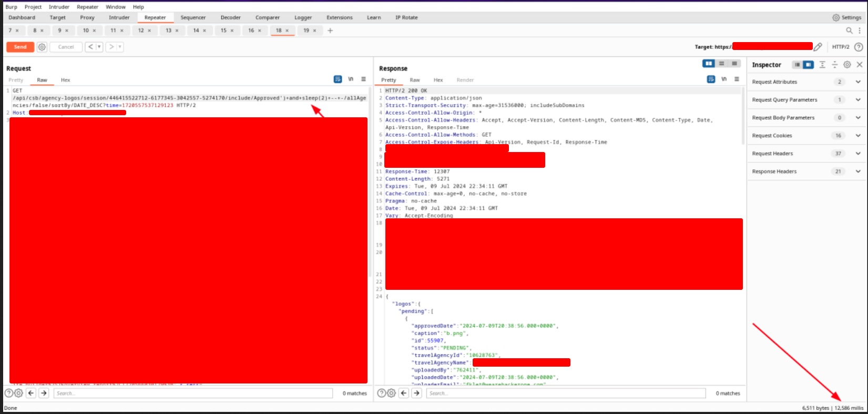Open the Inspector settings gear icon
This screenshot has height=414, width=868.
tap(847, 65)
